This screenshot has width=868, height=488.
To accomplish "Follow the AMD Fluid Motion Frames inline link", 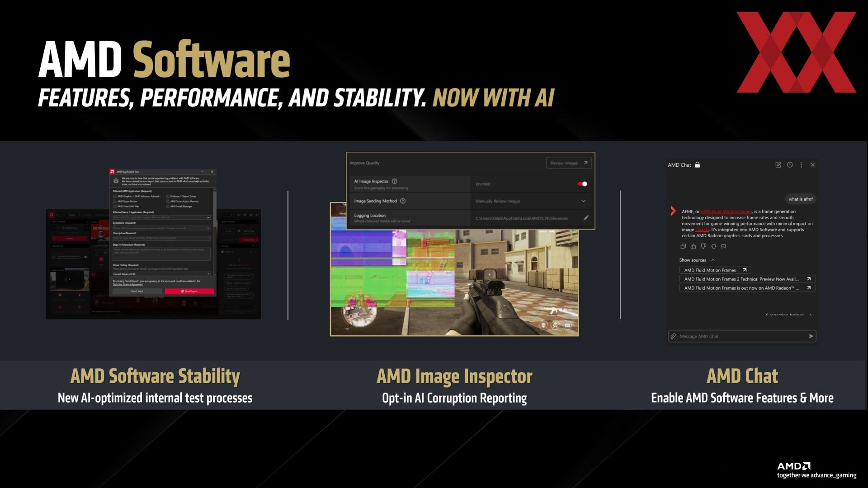I will click(726, 211).
